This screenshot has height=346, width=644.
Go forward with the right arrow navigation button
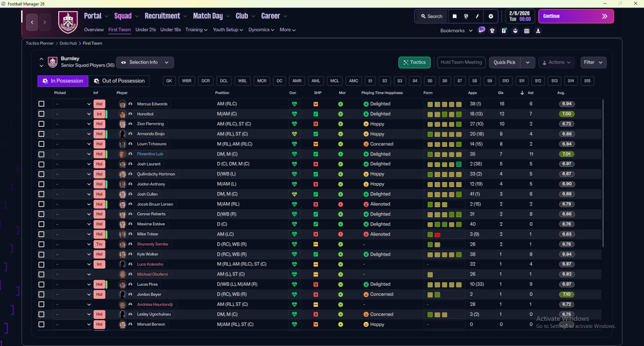45,22
